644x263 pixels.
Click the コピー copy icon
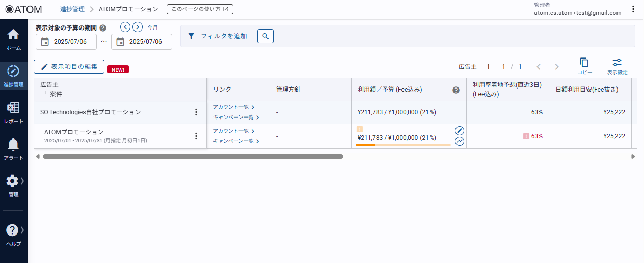(584, 63)
